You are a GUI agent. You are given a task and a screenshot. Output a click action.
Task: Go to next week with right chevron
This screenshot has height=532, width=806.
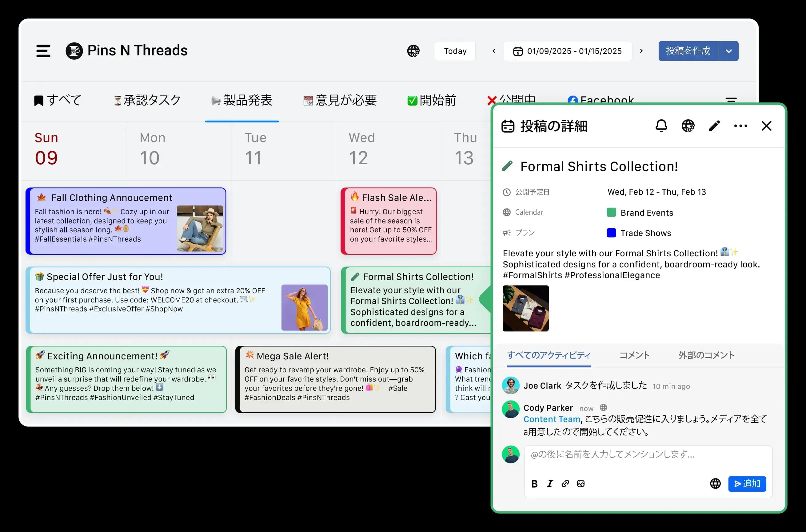pos(641,51)
